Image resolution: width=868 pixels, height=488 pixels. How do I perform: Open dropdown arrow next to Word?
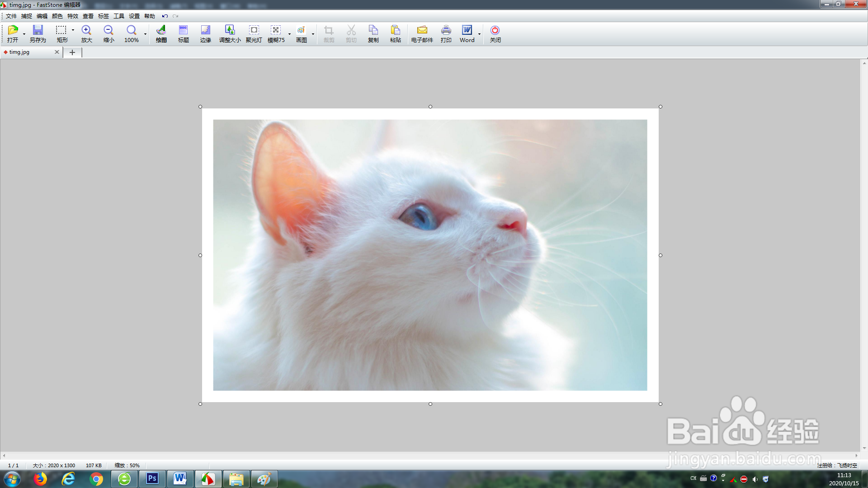point(479,34)
